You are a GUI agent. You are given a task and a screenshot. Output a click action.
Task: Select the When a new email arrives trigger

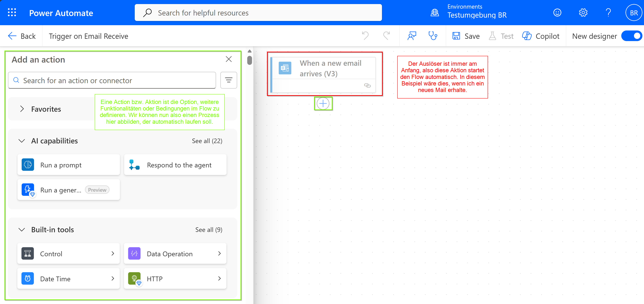click(x=323, y=75)
